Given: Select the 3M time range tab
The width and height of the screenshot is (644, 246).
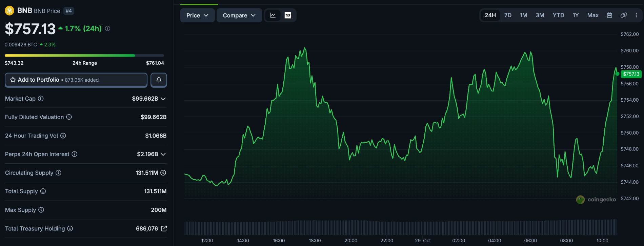Looking at the screenshot, I should 540,15.
